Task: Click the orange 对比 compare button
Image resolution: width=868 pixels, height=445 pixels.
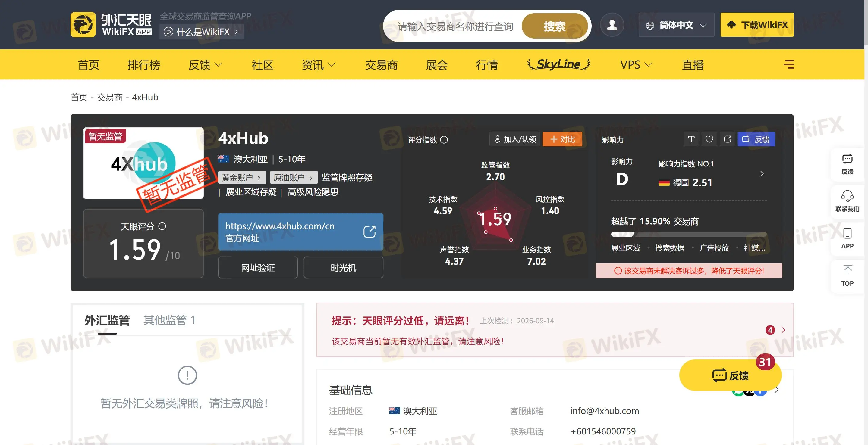Action: [562, 139]
